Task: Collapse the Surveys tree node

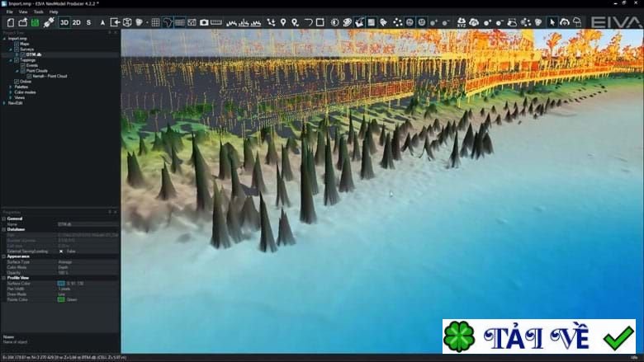Action: [11, 49]
